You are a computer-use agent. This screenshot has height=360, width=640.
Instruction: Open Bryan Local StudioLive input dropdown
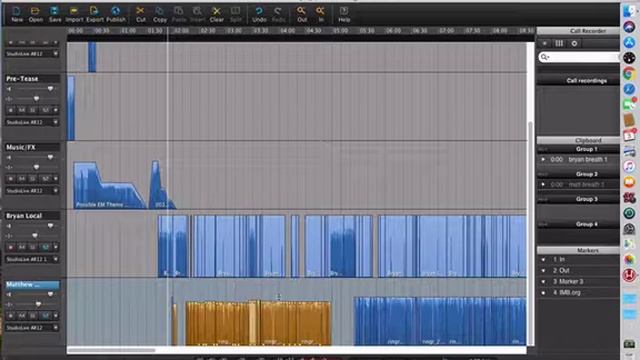31,259
